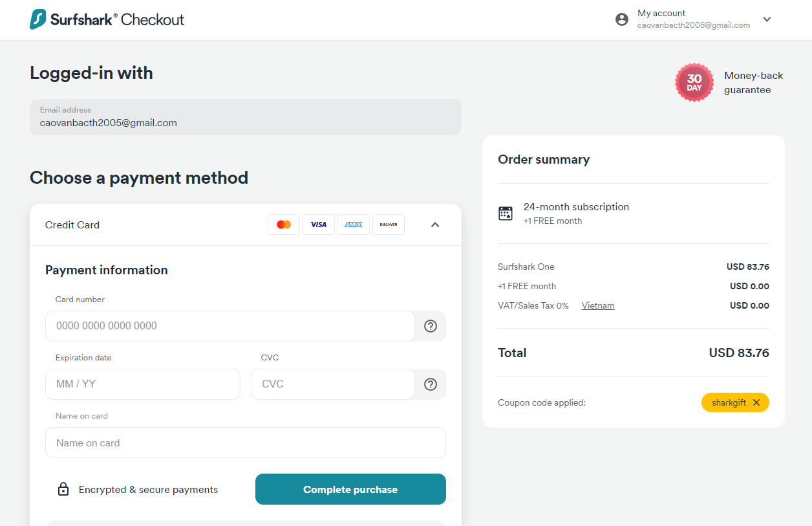Remove the sharkgift coupon code

(x=756, y=402)
